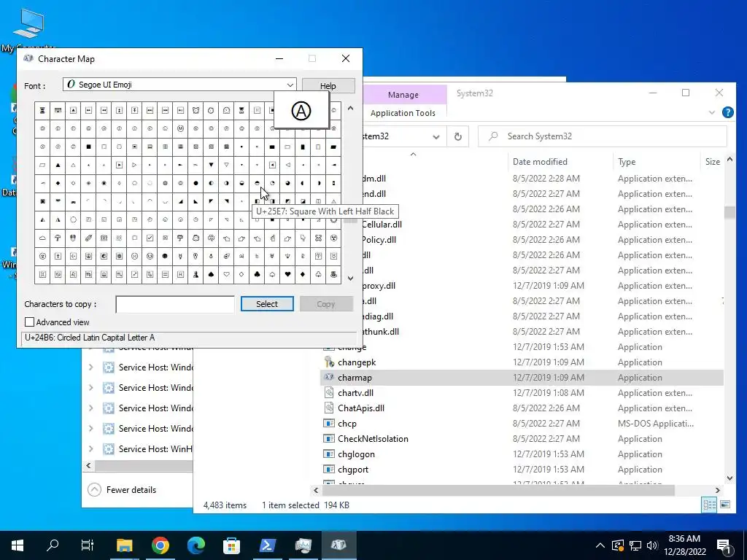The height and width of the screenshot is (560, 747).
Task: Collapse Task Manager with Fewer details
Action: coord(123,489)
